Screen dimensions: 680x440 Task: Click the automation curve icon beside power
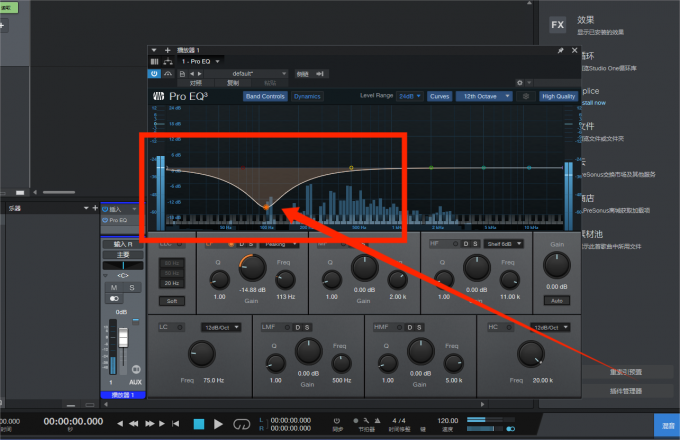pyautogui.click(x=167, y=74)
